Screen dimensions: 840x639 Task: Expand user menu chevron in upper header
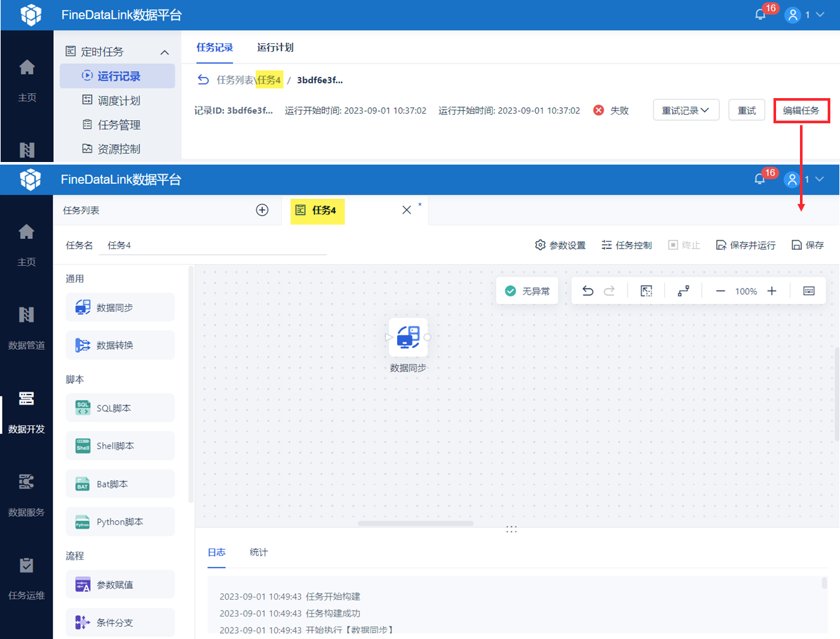[821, 14]
